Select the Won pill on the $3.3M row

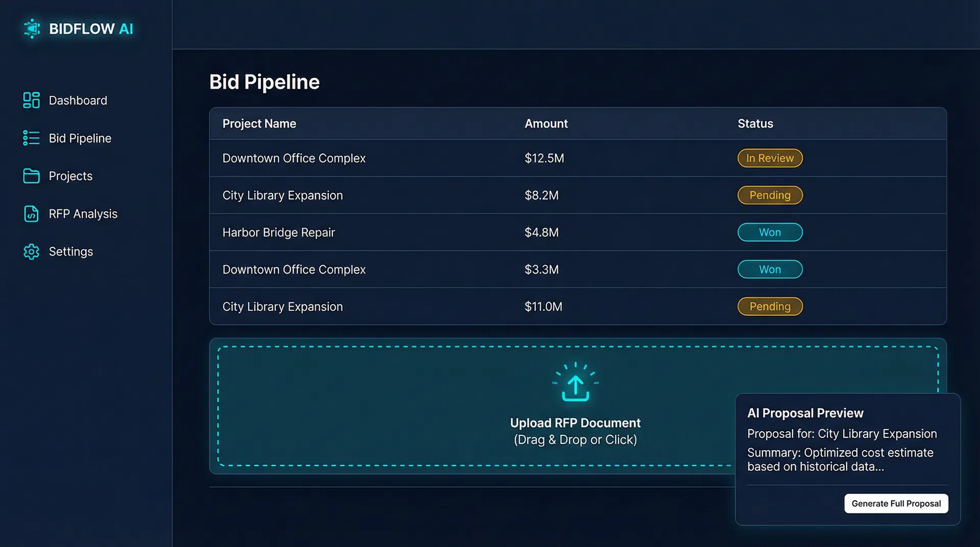770,269
